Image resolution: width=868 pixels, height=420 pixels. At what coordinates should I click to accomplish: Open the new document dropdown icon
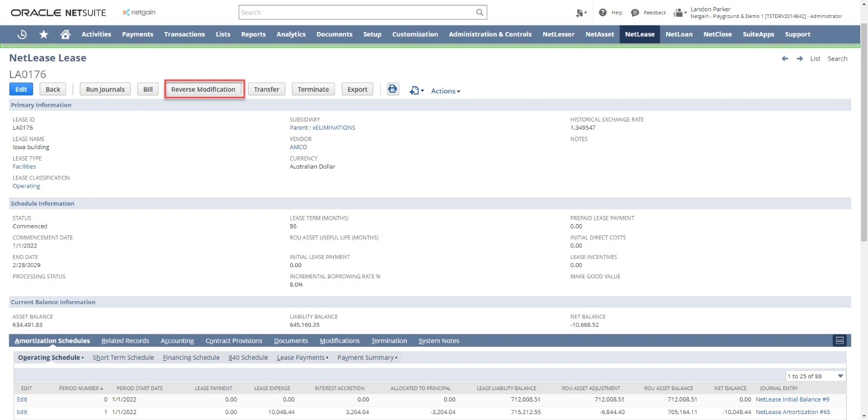(417, 91)
